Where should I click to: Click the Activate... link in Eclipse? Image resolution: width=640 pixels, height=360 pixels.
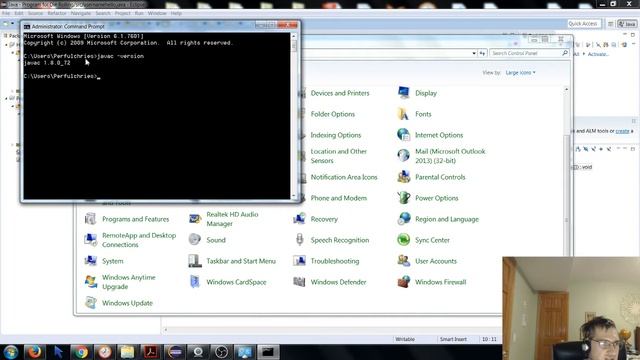point(598,54)
